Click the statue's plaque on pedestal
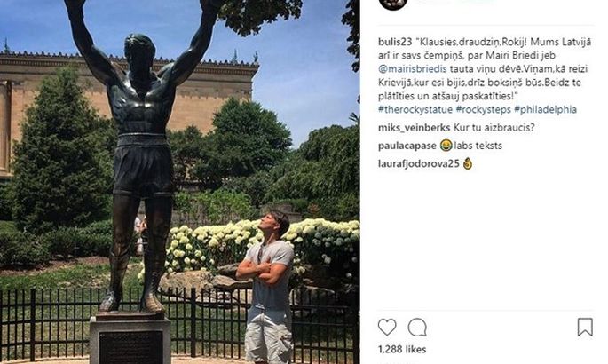 click(130, 347)
